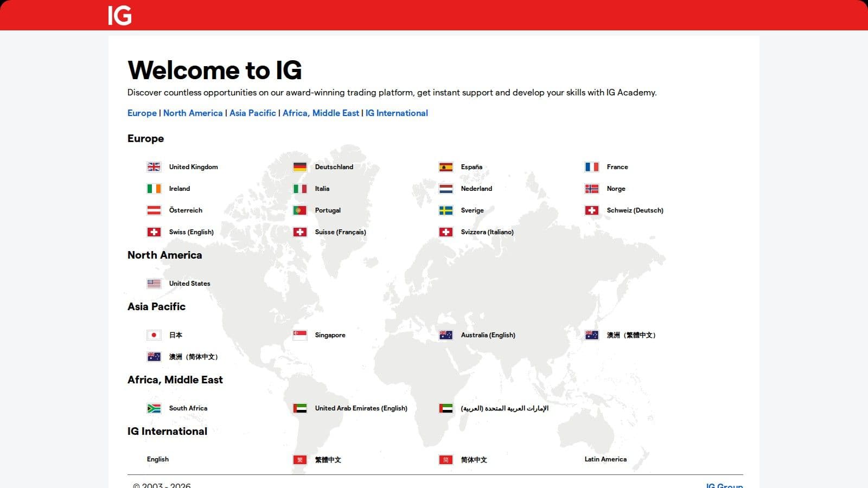The height and width of the screenshot is (488, 868).
Task: Click the Nederland flag icon
Action: click(x=446, y=189)
